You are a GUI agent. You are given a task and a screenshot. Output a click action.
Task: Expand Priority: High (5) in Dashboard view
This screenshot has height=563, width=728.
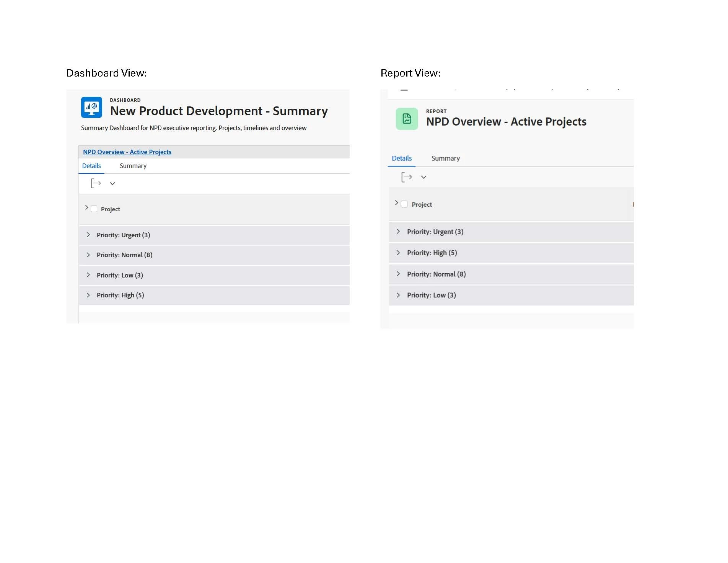point(88,295)
